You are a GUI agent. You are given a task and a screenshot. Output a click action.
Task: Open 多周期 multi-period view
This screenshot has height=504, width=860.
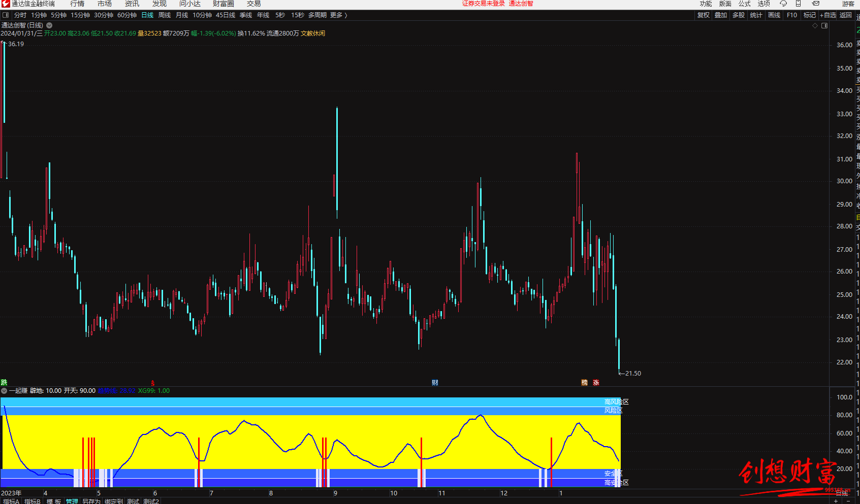tap(317, 15)
